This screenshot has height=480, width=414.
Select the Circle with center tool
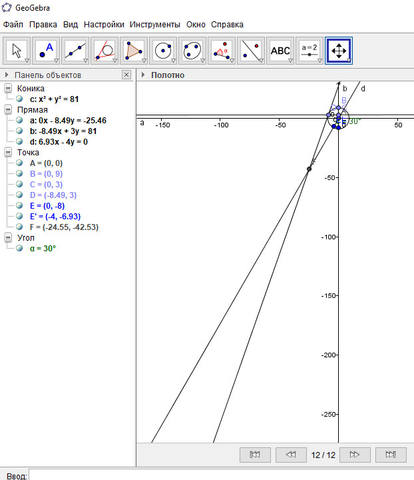point(163,51)
